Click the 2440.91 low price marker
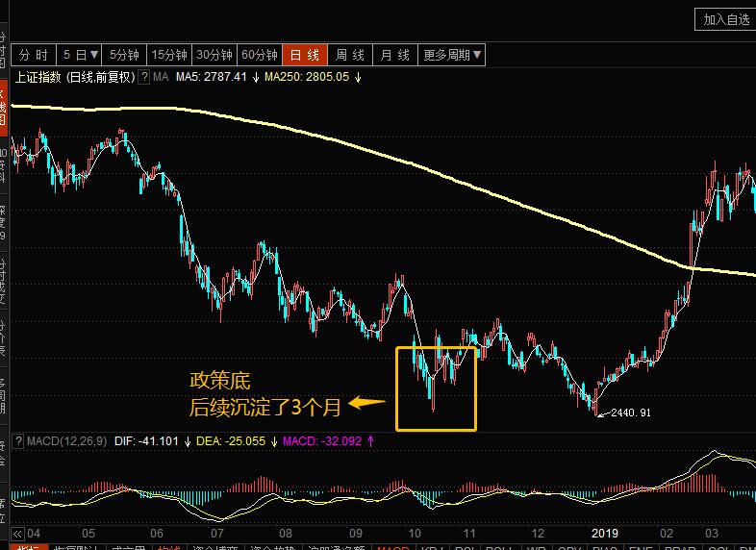The width and height of the screenshot is (756, 550). pyautogui.click(x=631, y=412)
